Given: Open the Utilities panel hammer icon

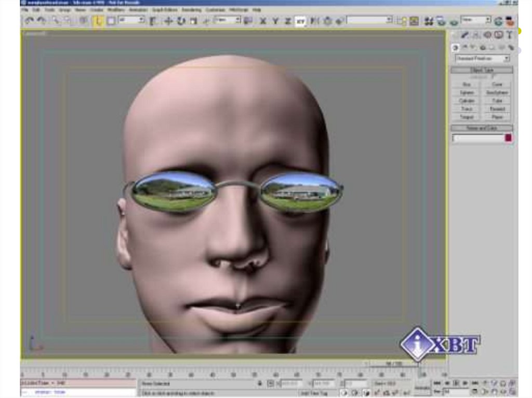Looking at the screenshot, I should 509,35.
